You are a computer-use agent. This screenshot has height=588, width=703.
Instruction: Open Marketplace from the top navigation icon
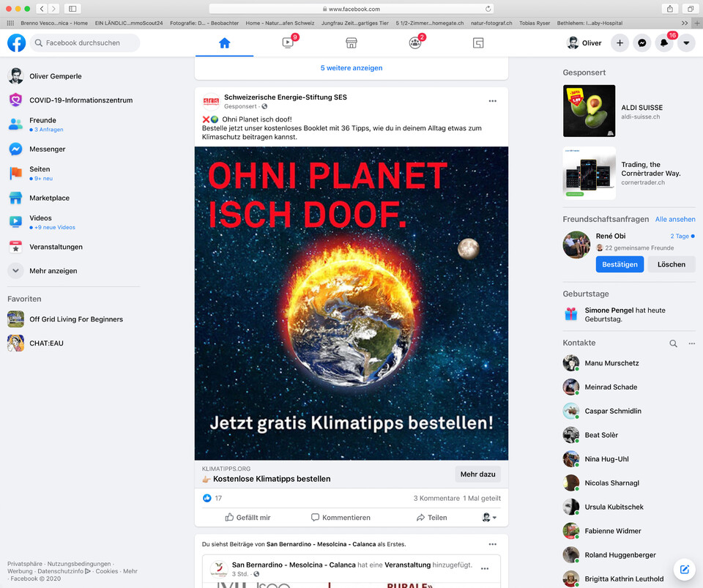click(x=351, y=42)
